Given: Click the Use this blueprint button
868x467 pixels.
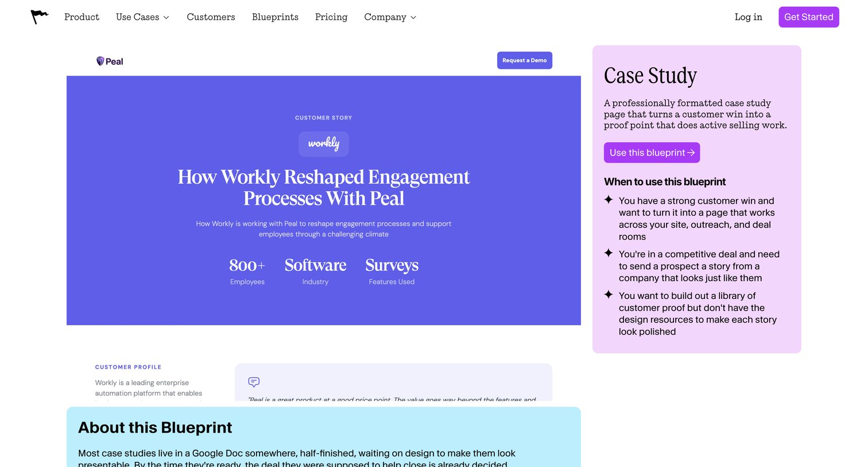Looking at the screenshot, I should (x=652, y=153).
